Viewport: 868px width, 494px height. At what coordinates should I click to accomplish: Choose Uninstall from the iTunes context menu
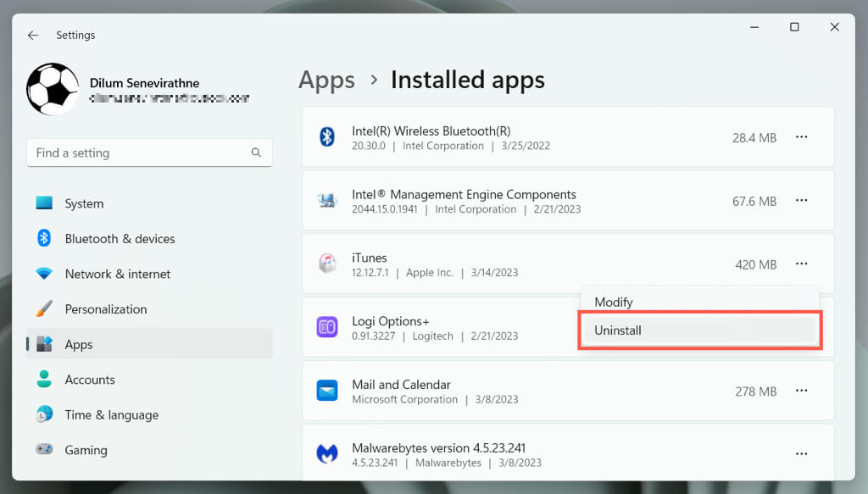click(618, 330)
